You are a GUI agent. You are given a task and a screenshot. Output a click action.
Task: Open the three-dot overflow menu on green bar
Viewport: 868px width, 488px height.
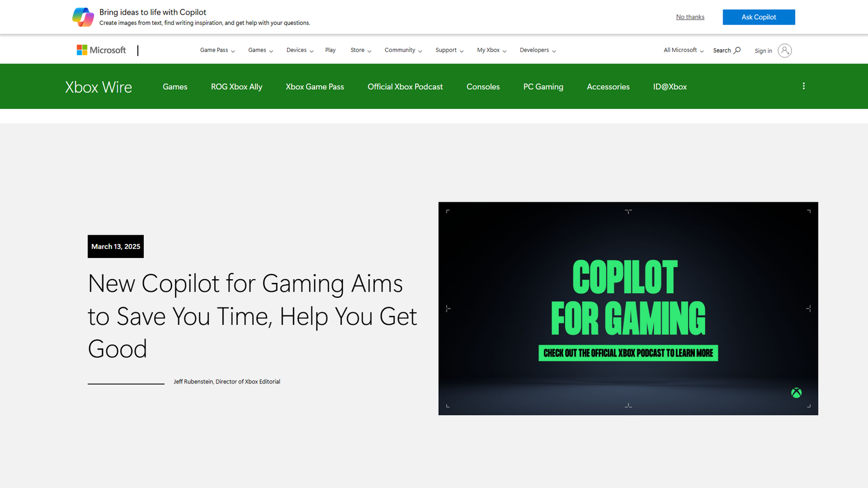point(803,86)
